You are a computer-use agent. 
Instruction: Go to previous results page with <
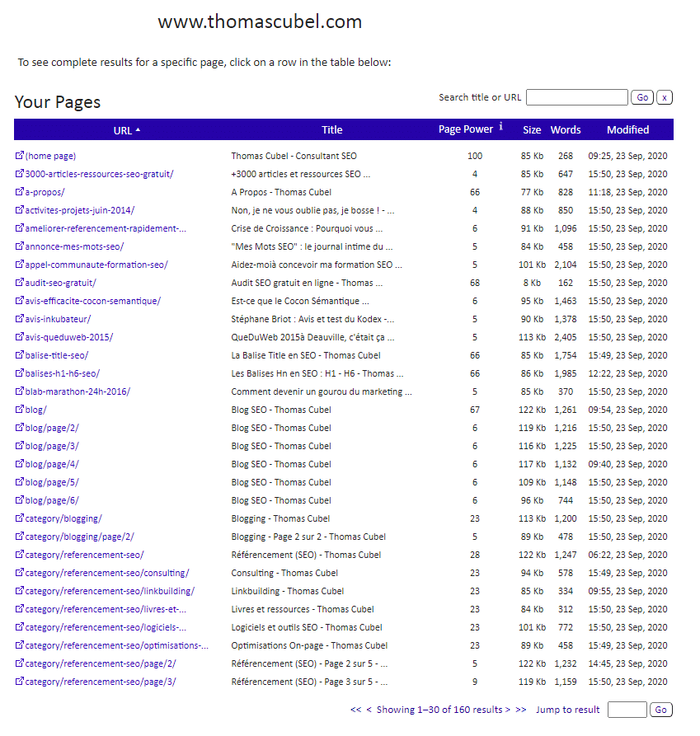[x=369, y=710]
